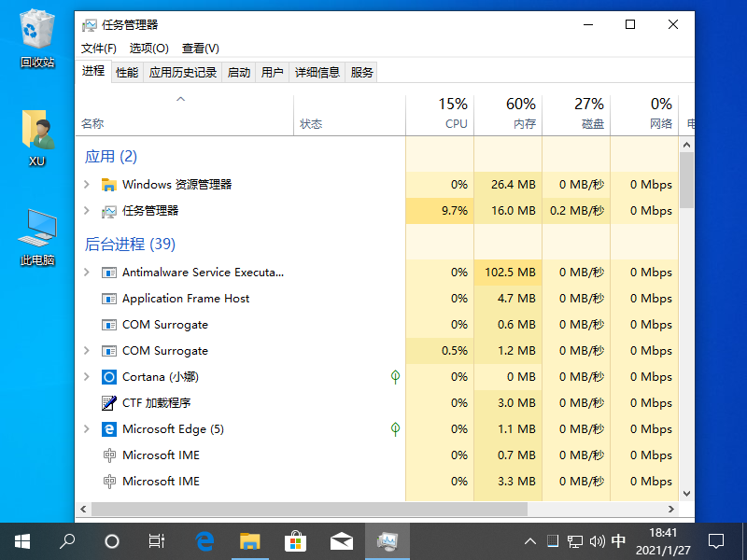Screen dimensions: 747x560
Task: Sort processes by the 内存 column
Action: (x=508, y=116)
